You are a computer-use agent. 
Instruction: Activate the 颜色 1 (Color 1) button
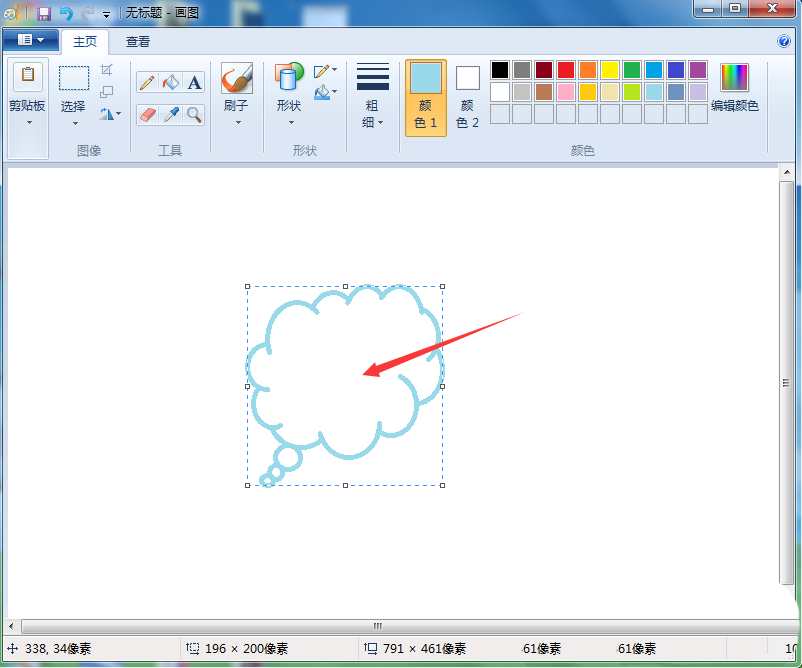(425, 97)
